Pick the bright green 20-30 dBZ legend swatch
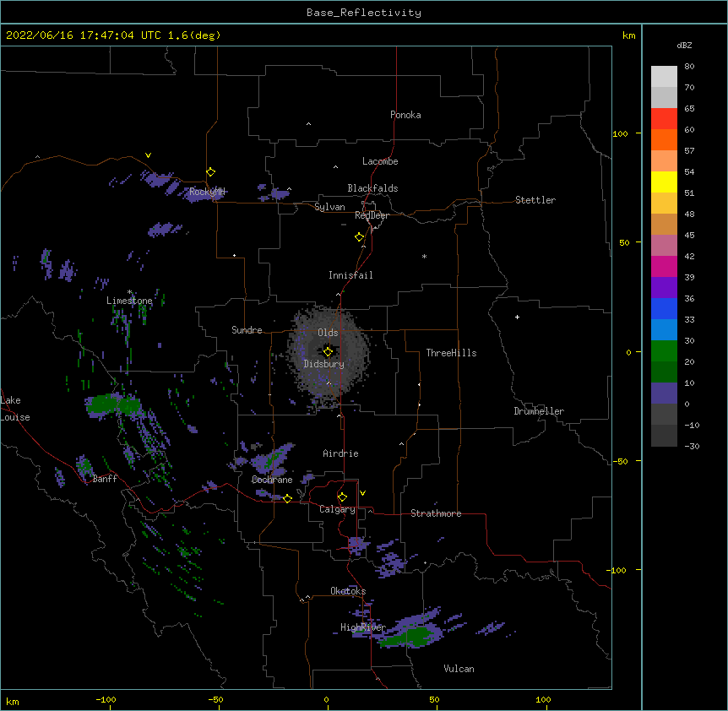The height and width of the screenshot is (711, 728). click(x=664, y=351)
